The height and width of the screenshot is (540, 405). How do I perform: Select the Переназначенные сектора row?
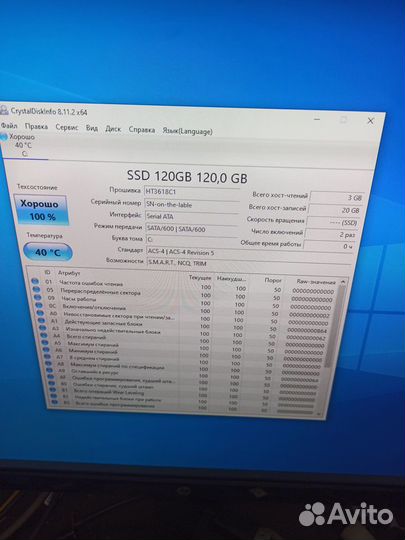coord(184,294)
